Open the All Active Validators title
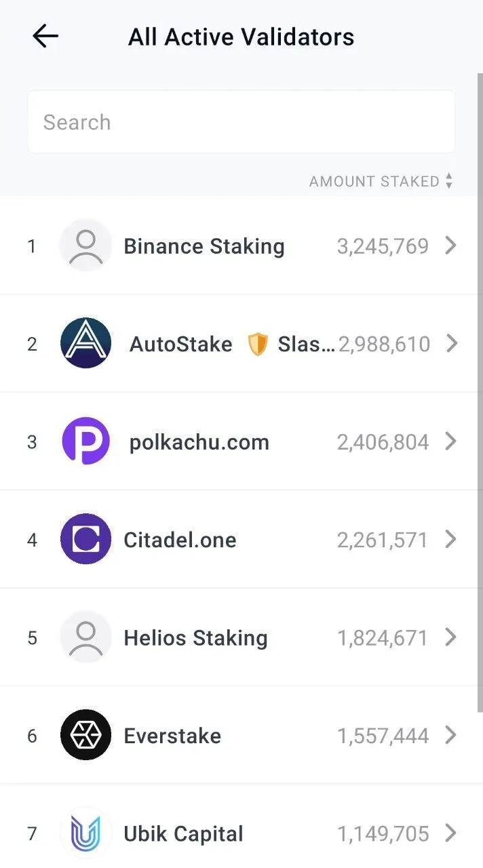This screenshot has height=868, width=483. (241, 36)
